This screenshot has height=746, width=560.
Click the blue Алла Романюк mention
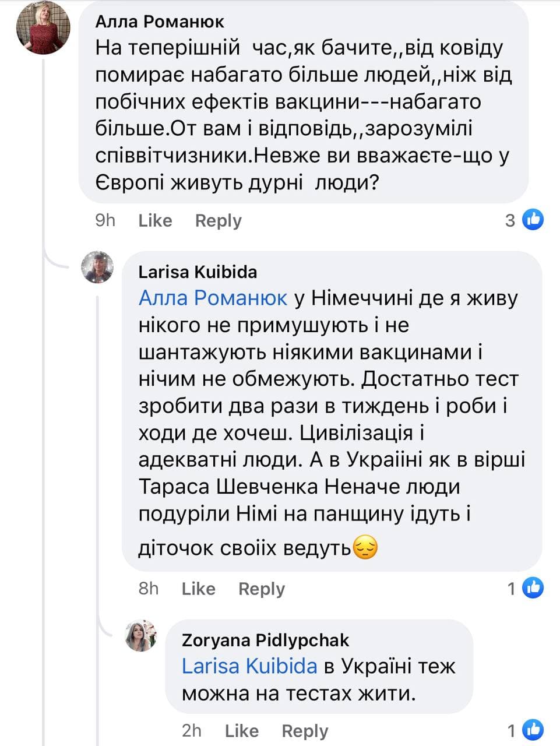click(x=213, y=298)
